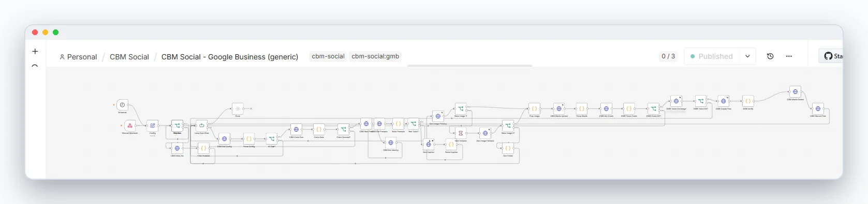Open workflow history clock icon

(x=770, y=56)
